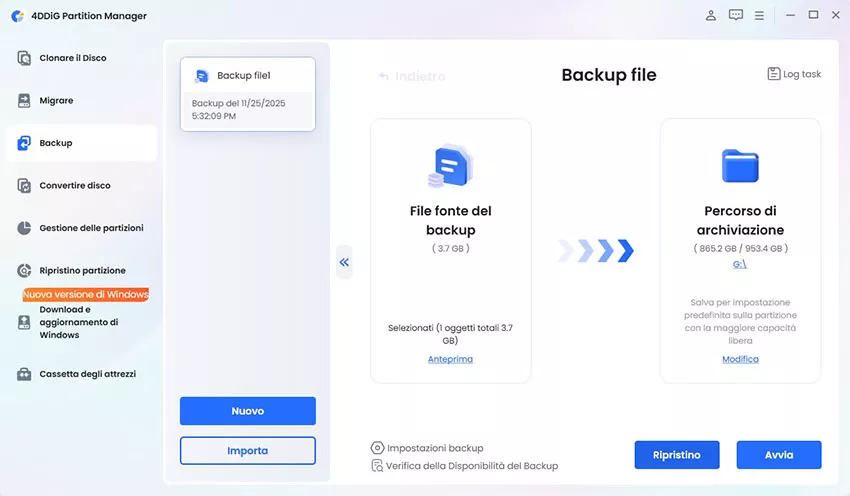Click the Impostazioni backup gear icon

[x=377, y=448]
